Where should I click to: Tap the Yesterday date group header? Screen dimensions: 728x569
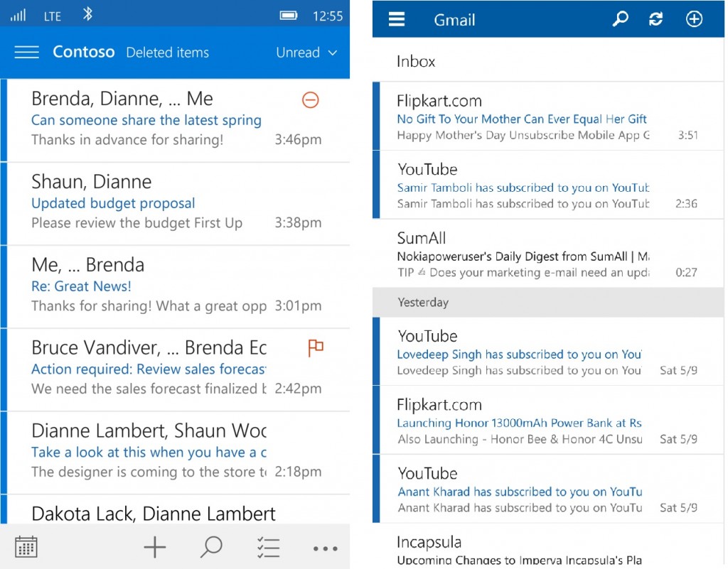[x=548, y=303]
